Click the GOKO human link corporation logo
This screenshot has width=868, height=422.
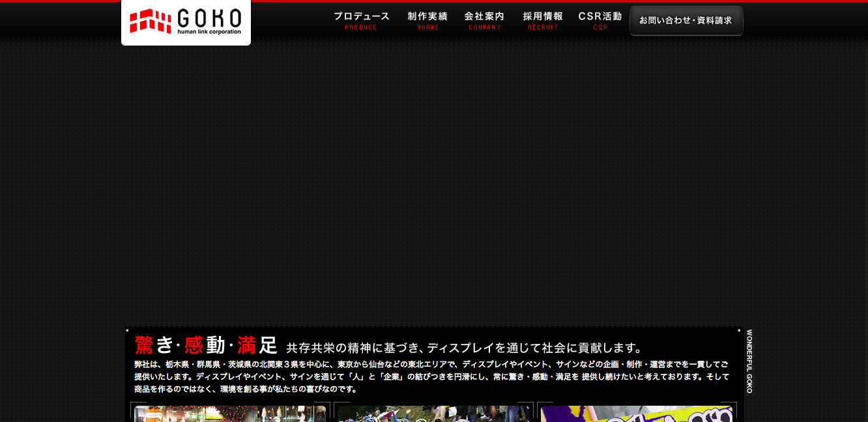pyautogui.click(x=186, y=22)
